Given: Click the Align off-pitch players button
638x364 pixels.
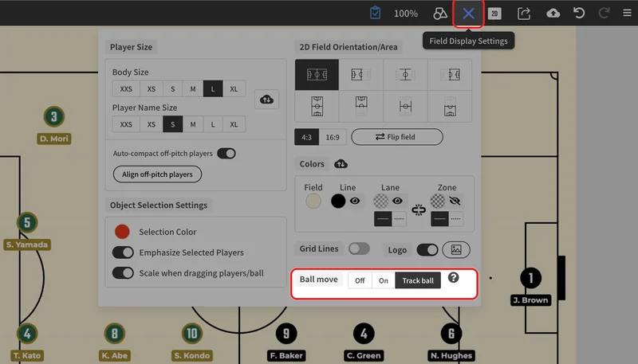Looking at the screenshot, I should point(157,174).
